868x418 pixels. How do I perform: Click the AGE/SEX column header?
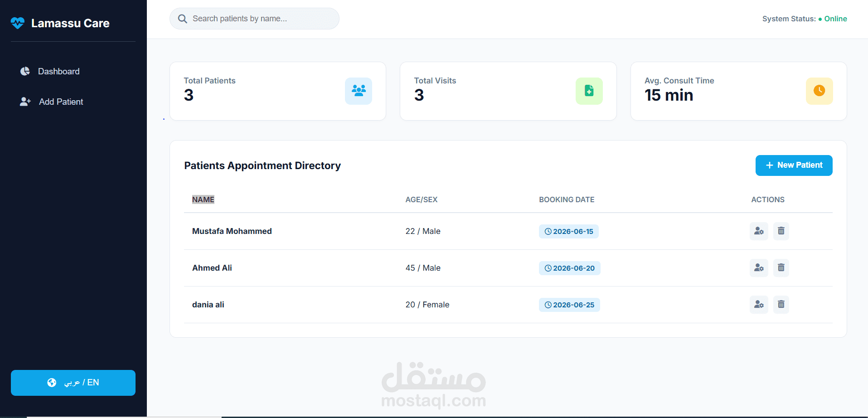[422, 199]
